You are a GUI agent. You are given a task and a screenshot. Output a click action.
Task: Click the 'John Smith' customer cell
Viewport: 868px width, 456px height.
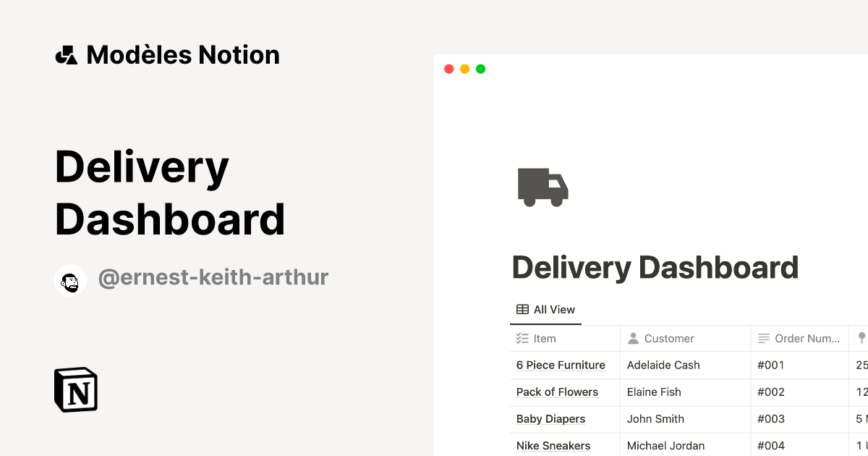click(x=655, y=418)
